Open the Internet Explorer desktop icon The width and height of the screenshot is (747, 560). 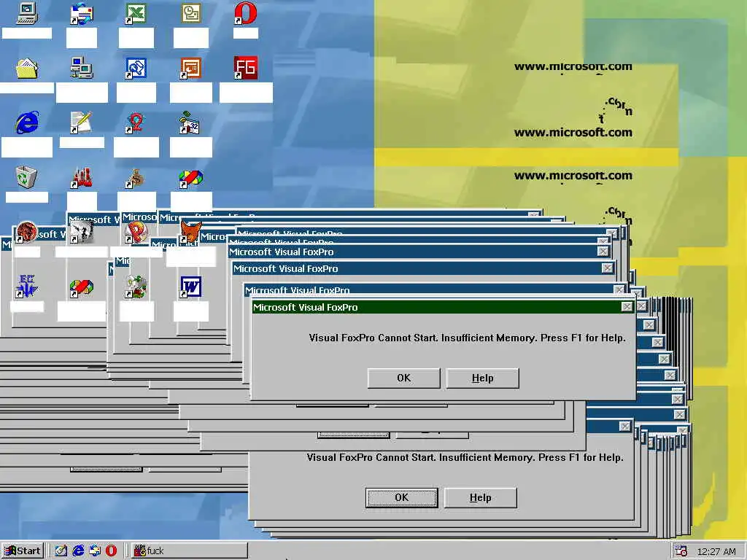pyautogui.click(x=27, y=122)
